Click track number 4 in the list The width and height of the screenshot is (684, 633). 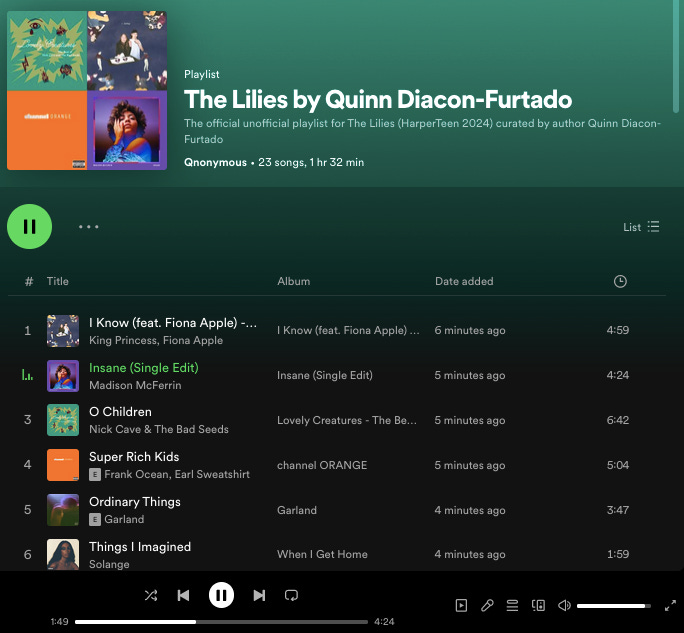pos(27,465)
